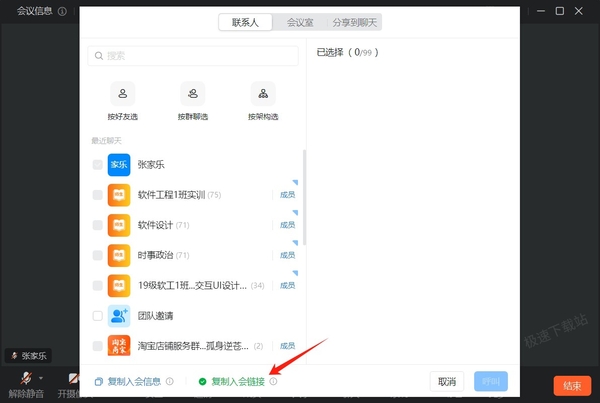Expand 成员 of 淘宝店铺服务群
Viewport: 600px width, 403px height.
pos(287,346)
